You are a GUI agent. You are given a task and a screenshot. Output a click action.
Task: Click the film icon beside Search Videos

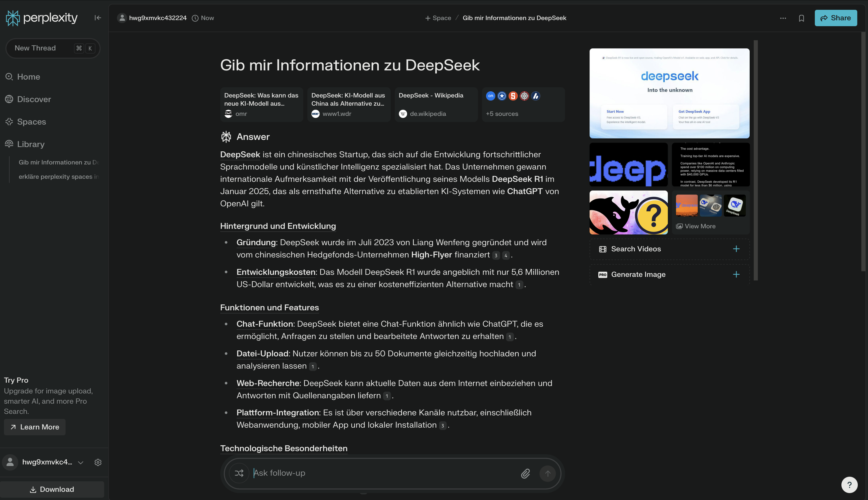coord(602,249)
